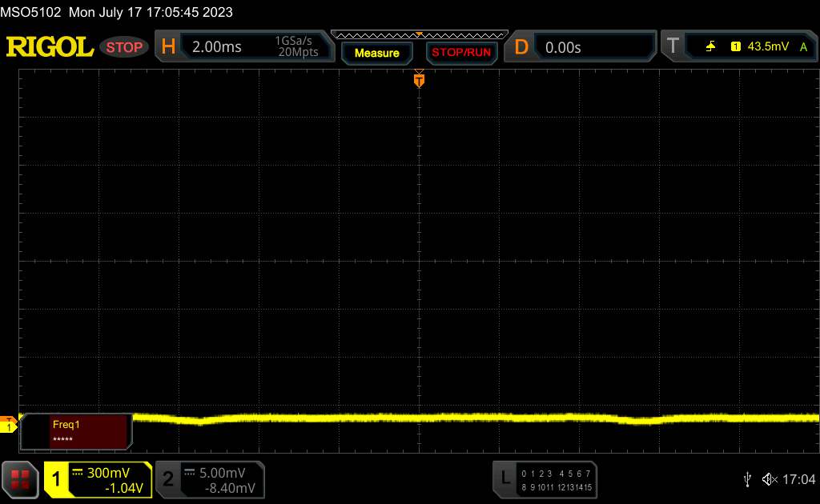Click the USB connection icon
Image resolution: width=820 pixels, height=504 pixels.
coord(747,479)
